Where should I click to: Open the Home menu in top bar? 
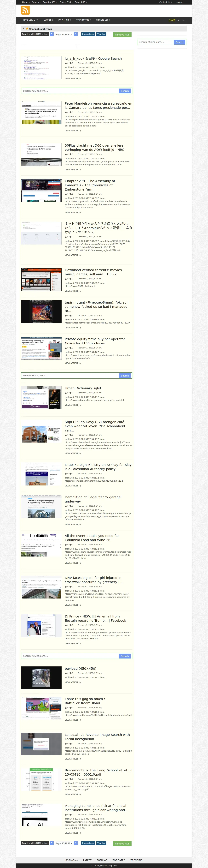[26, 2]
